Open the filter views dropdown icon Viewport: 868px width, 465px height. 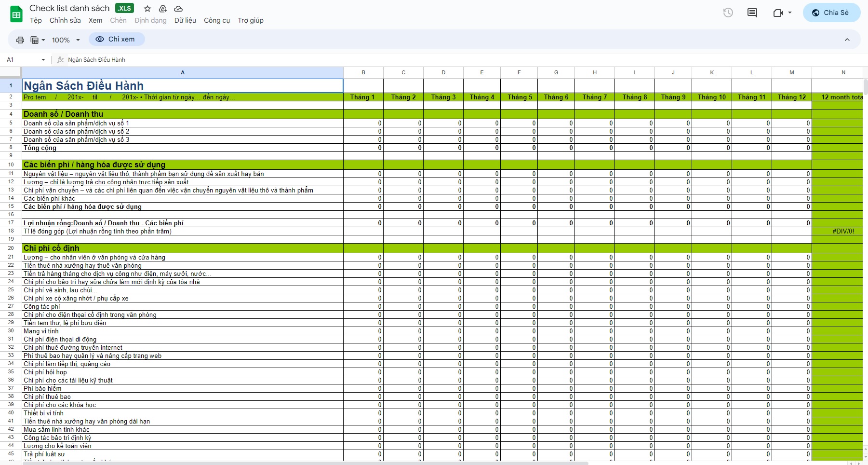pos(38,40)
